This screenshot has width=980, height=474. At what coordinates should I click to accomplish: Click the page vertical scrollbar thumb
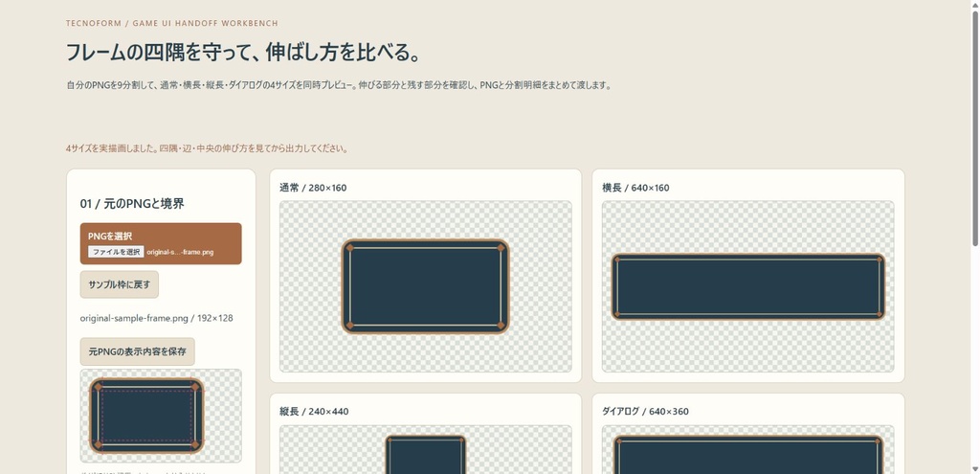pyautogui.click(x=975, y=127)
